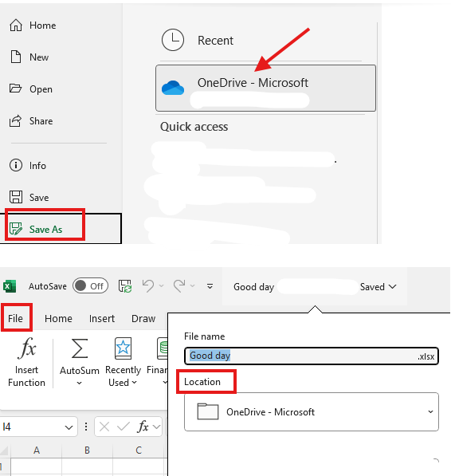This screenshot has width=451, height=476.
Task: Open the Location OneDrive - Microsoft dropdown
Action: tap(312, 411)
